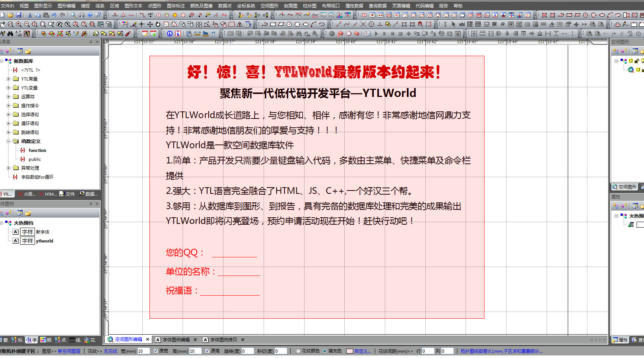
Task: Pin the language panel via pushpin icon
Action: [x=91, y=42]
